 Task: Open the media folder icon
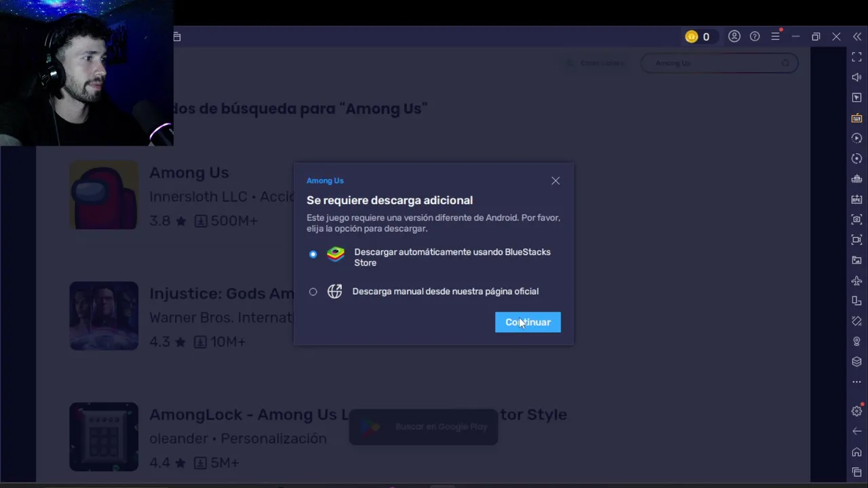856,260
